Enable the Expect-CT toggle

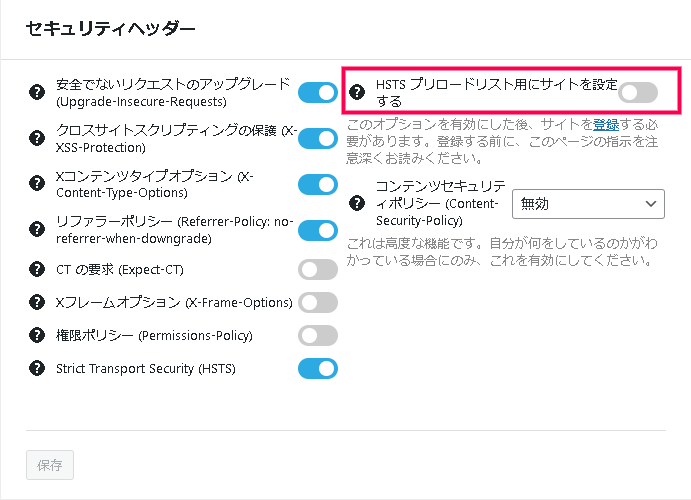318,270
